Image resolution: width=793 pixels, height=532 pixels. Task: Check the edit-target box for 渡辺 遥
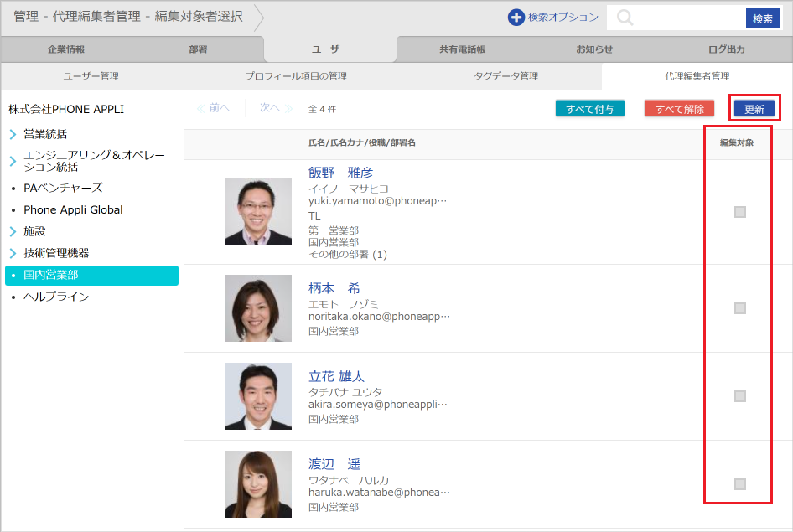click(x=739, y=483)
